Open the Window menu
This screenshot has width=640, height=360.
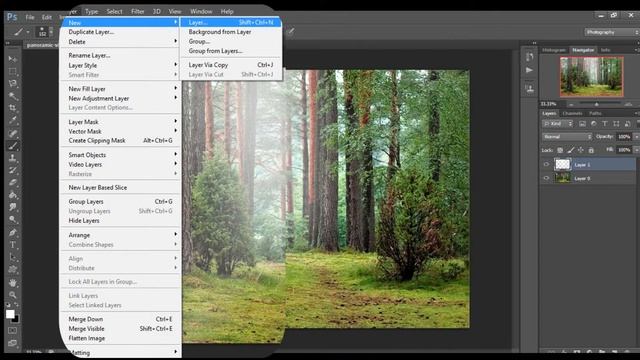pyautogui.click(x=201, y=11)
